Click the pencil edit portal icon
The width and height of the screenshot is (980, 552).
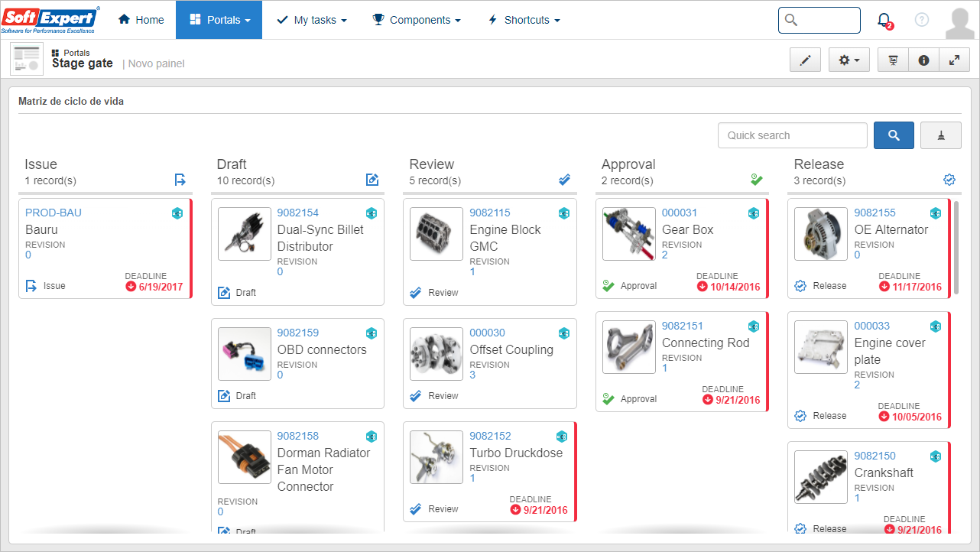click(805, 60)
